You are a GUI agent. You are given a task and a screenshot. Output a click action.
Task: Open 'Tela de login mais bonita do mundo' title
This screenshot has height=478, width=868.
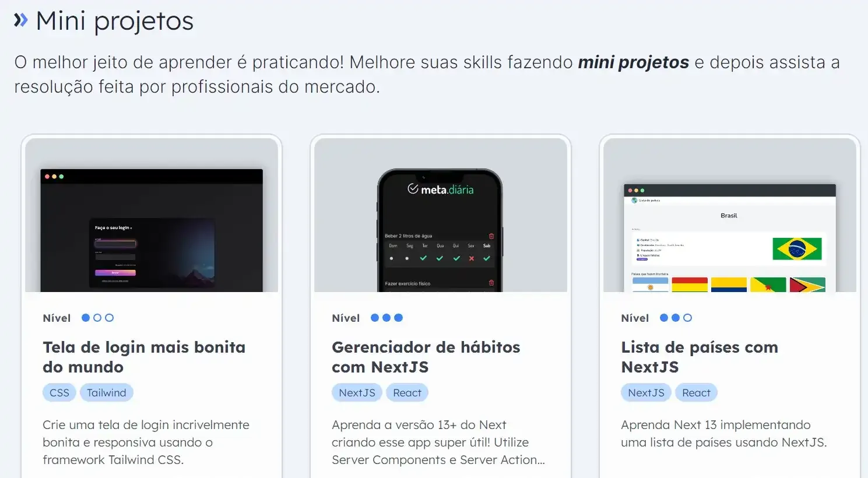(x=144, y=357)
